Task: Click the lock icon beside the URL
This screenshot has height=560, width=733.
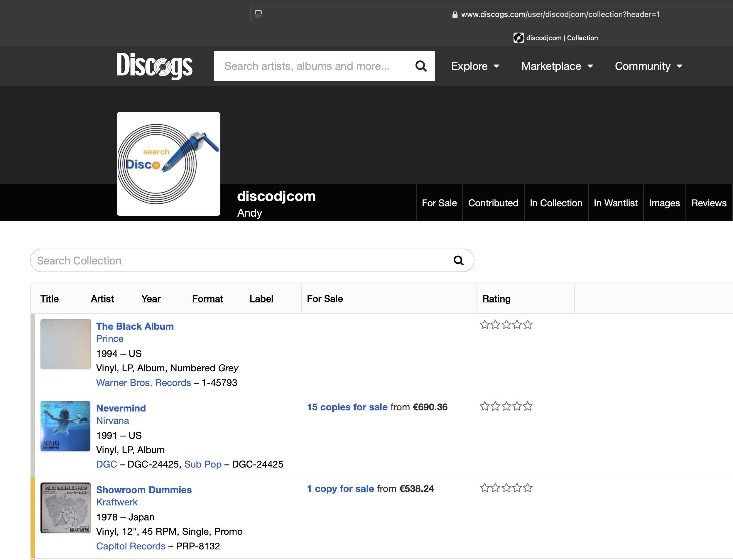Action: [455, 15]
